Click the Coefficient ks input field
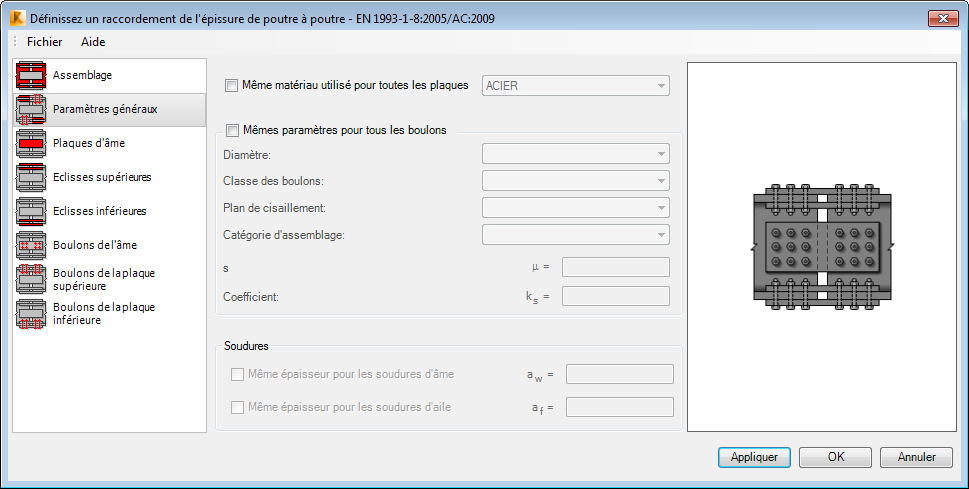This screenshot has width=969, height=489. point(616,296)
